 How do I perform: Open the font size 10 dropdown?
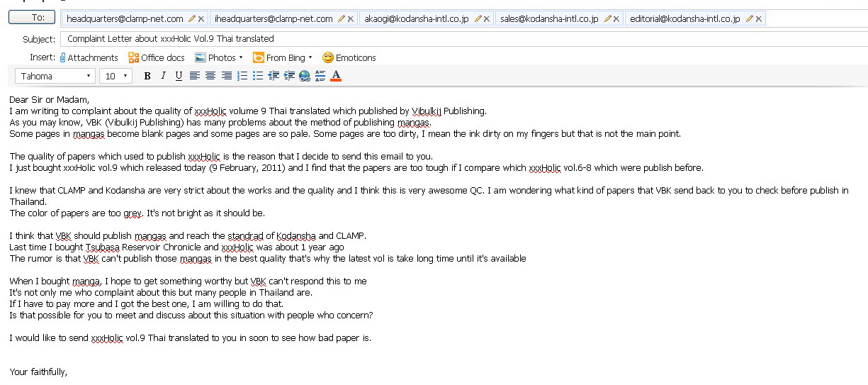[116, 76]
